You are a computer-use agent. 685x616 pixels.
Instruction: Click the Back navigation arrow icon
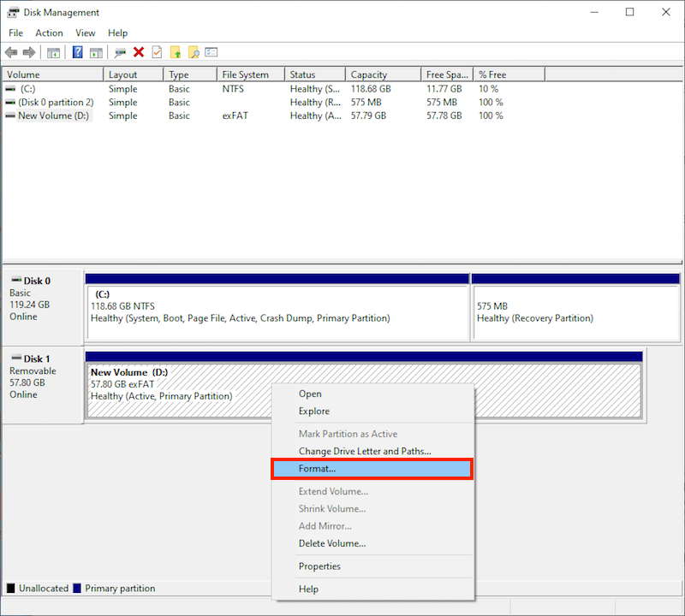coord(11,51)
